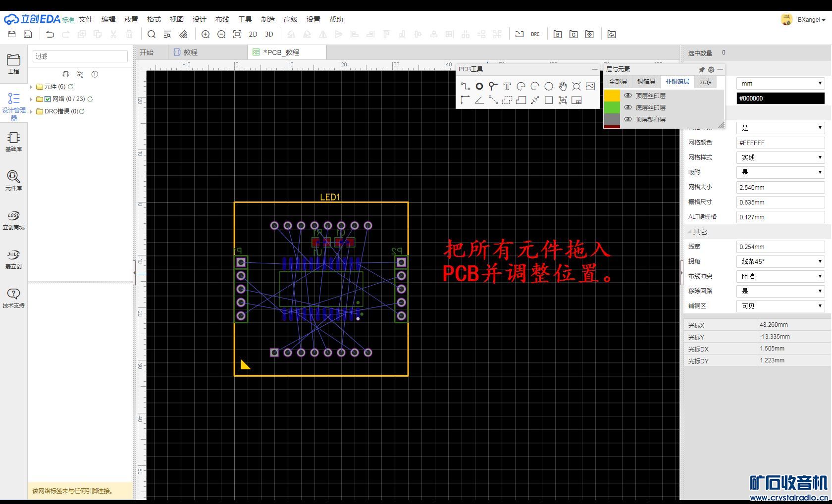Choose the Text tool in PCB工具
The image size is (832, 504).
[507, 86]
